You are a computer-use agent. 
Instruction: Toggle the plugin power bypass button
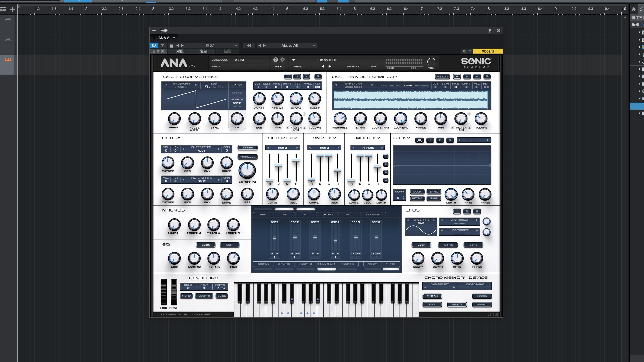tap(154, 45)
